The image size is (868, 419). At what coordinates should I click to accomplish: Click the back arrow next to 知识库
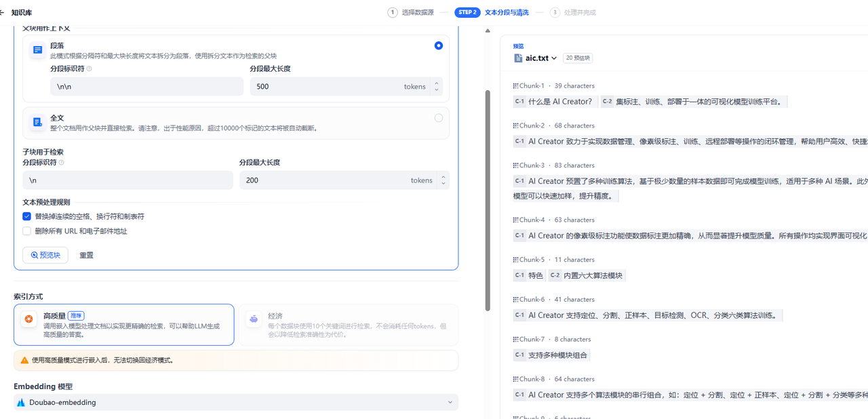[2, 13]
